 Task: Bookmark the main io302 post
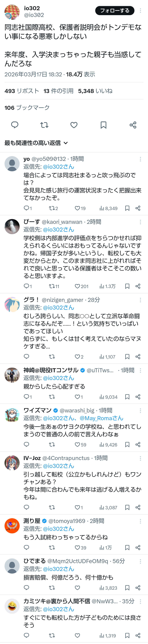click(x=103, y=125)
